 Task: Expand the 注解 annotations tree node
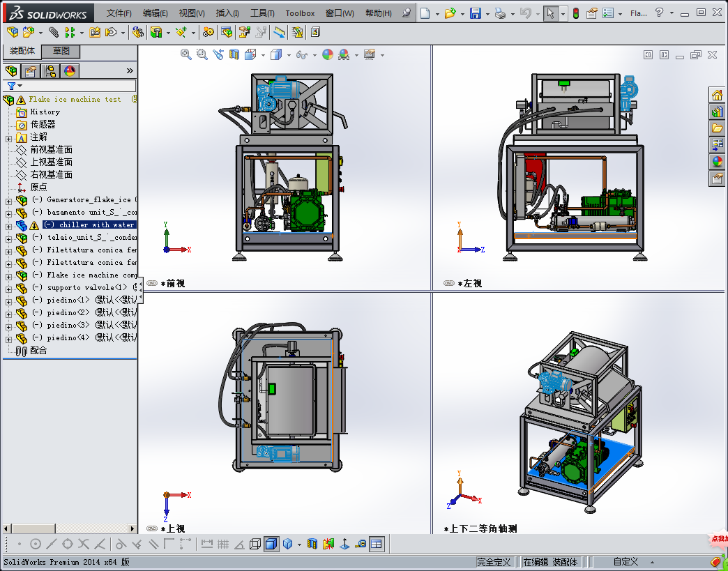pos(8,137)
